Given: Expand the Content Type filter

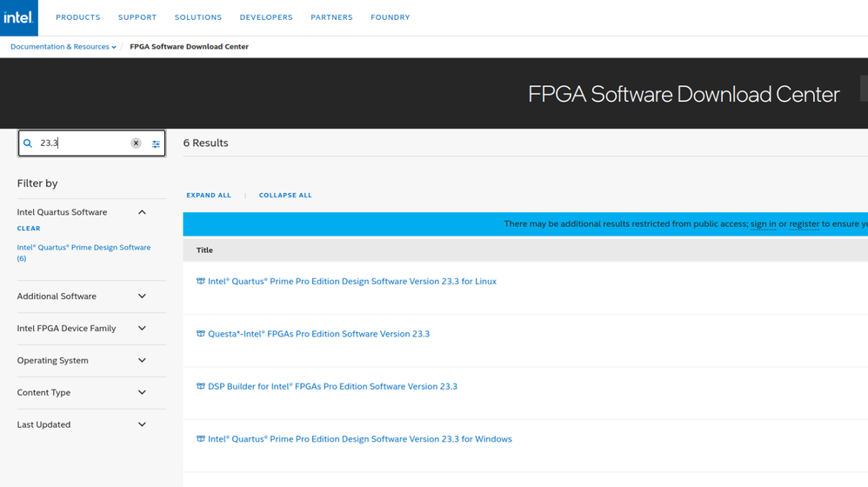Looking at the screenshot, I should click(142, 392).
